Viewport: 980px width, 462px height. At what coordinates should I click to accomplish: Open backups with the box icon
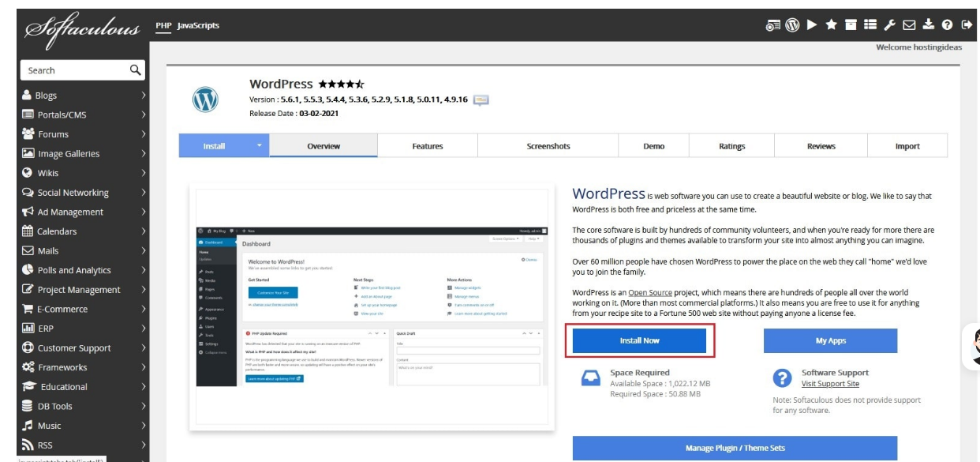pyautogui.click(x=851, y=24)
